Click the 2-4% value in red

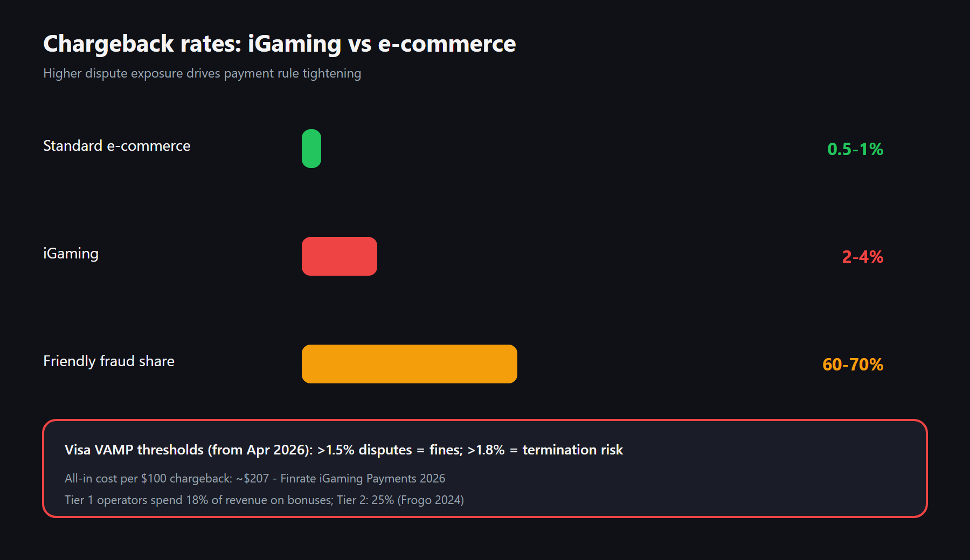[x=863, y=257]
